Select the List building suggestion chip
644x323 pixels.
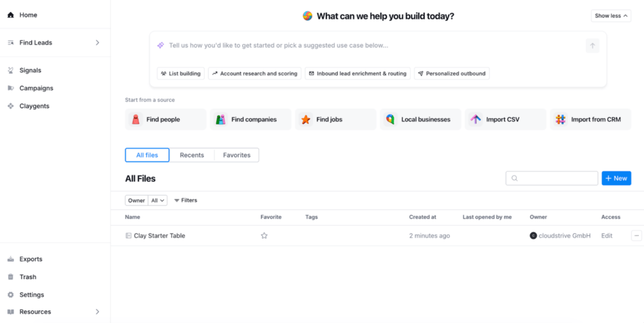[x=180, y=74]
